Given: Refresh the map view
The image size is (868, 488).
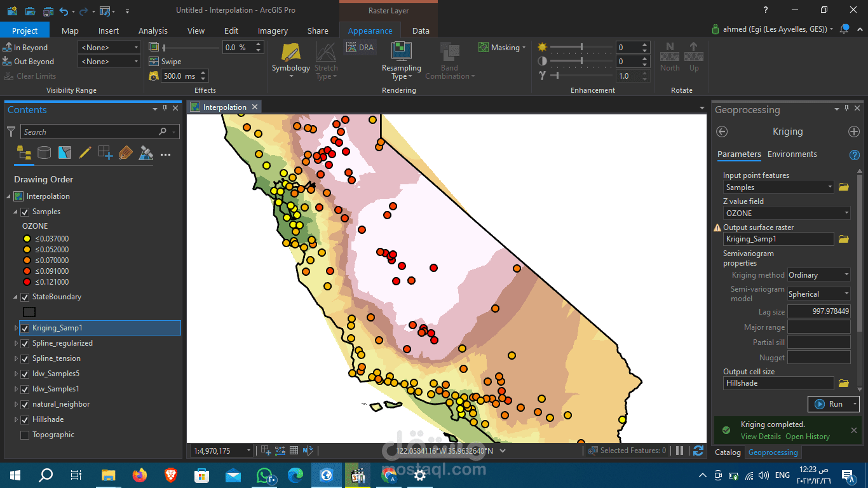Looking at the screenshot, I should pos(698,451).
